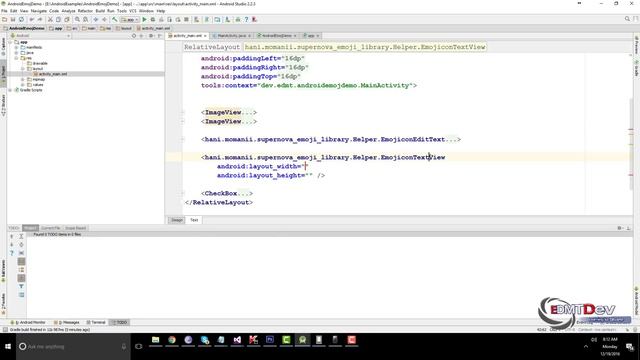Expand the values folder node
Image resolution: width=640 pixels, height=360 pixels.
tap(23, 84)
